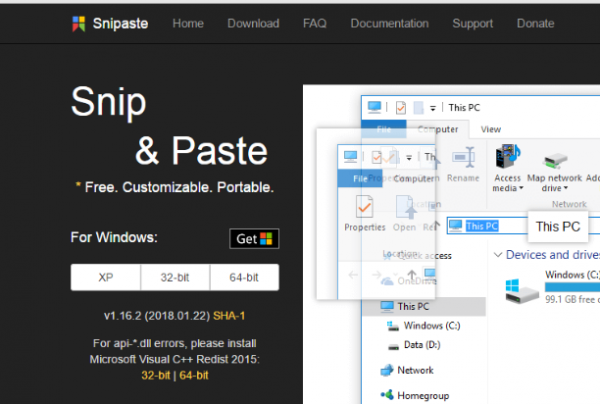
Task: Click the Windows (C:) tree drive icon
Action: click(393, 326)
